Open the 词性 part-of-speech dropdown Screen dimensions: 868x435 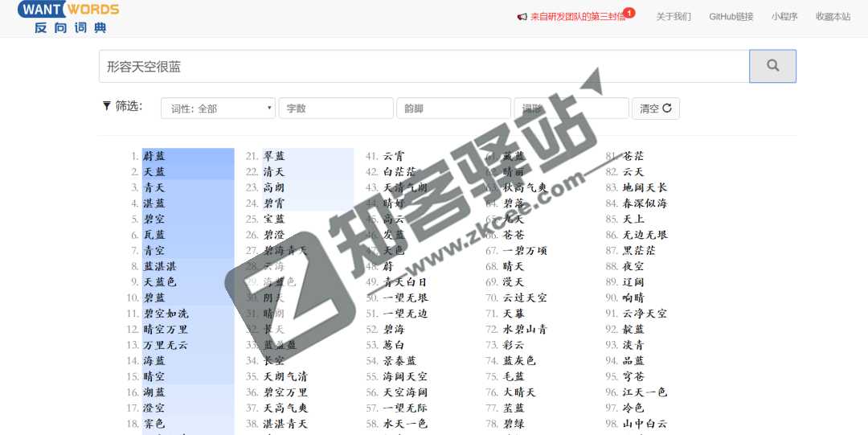(x=218, y=109)
